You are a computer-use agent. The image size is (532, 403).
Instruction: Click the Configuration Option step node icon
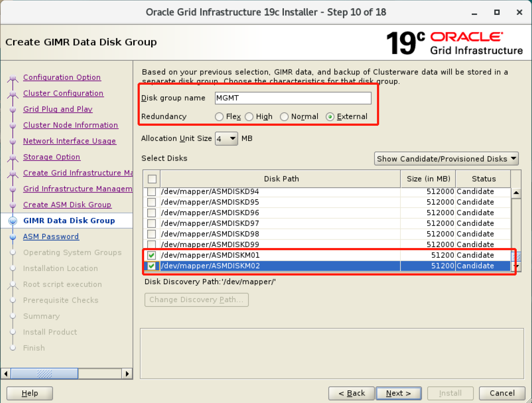(13, 78)
